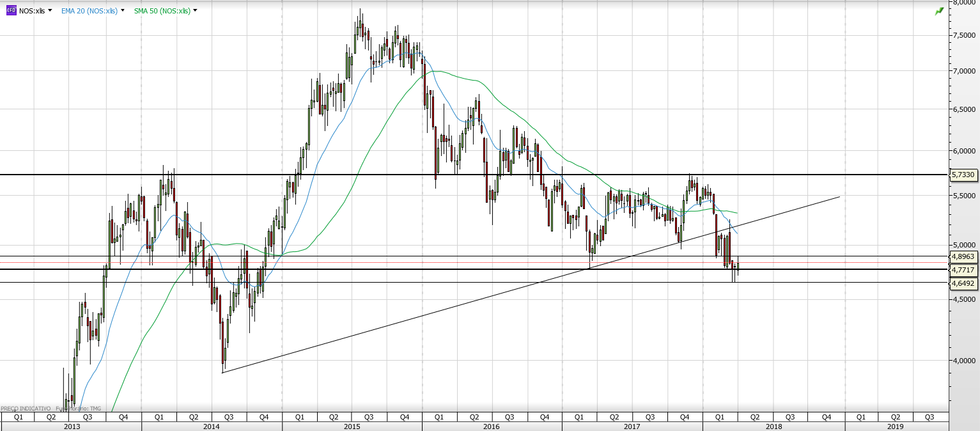Click the 4,0000 value on the price axis
980x431 pixels.
click(x=963, y=361)
